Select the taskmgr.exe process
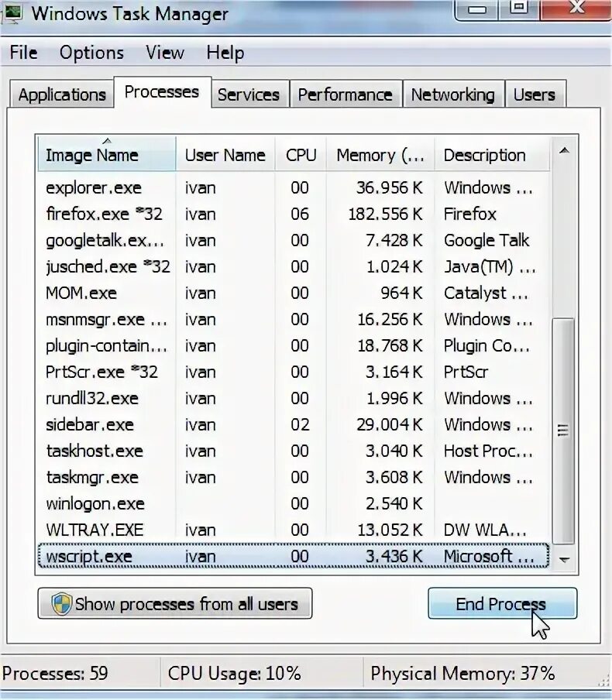This screenshot has width=612, height=700. pyautogui.click(x=294, y=477)
